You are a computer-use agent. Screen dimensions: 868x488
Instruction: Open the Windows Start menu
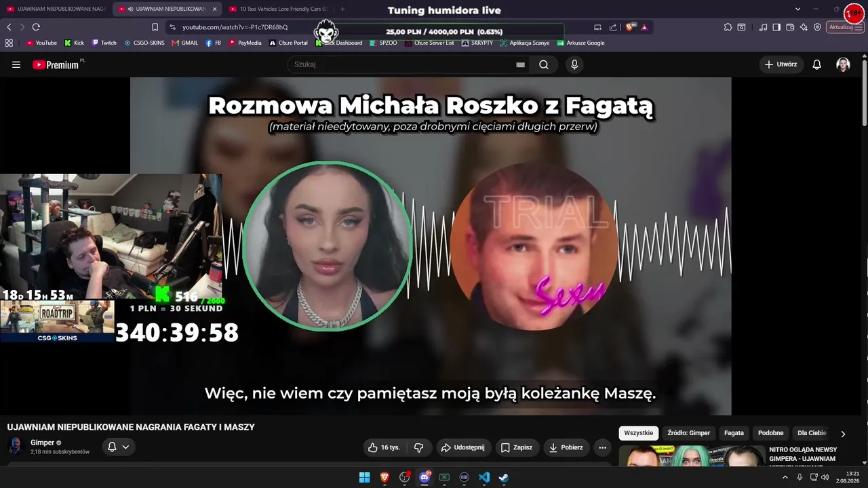pyautogui.click(x=365, y=477)
